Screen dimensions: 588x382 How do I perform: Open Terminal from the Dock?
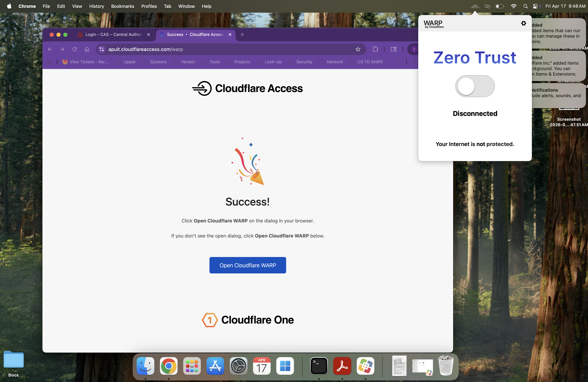(319, 366)
